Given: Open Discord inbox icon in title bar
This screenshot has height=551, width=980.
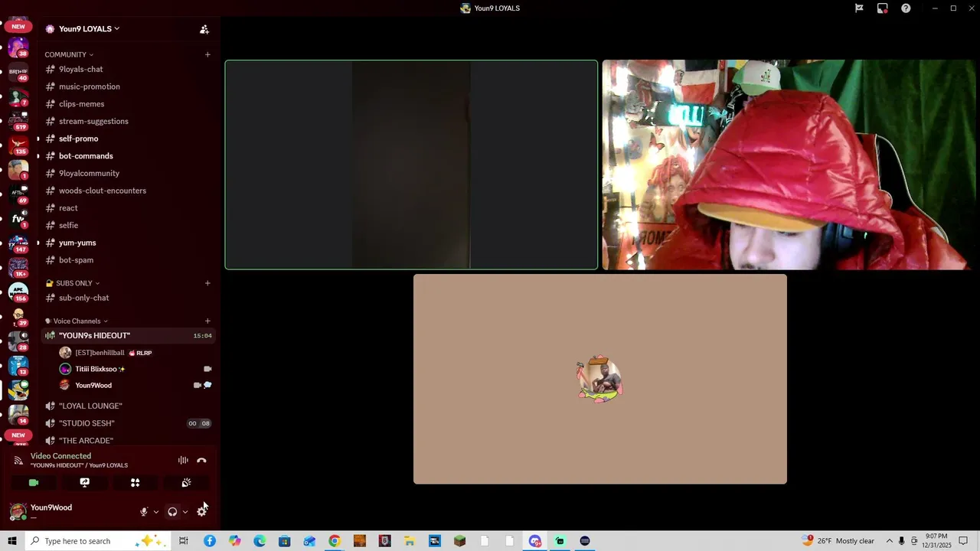Looking at the screenshot, I should pos(883,8).
